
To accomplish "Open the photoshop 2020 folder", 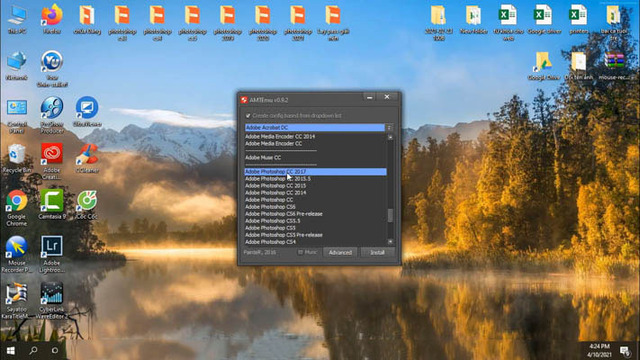I will click(x=262, y=23).
